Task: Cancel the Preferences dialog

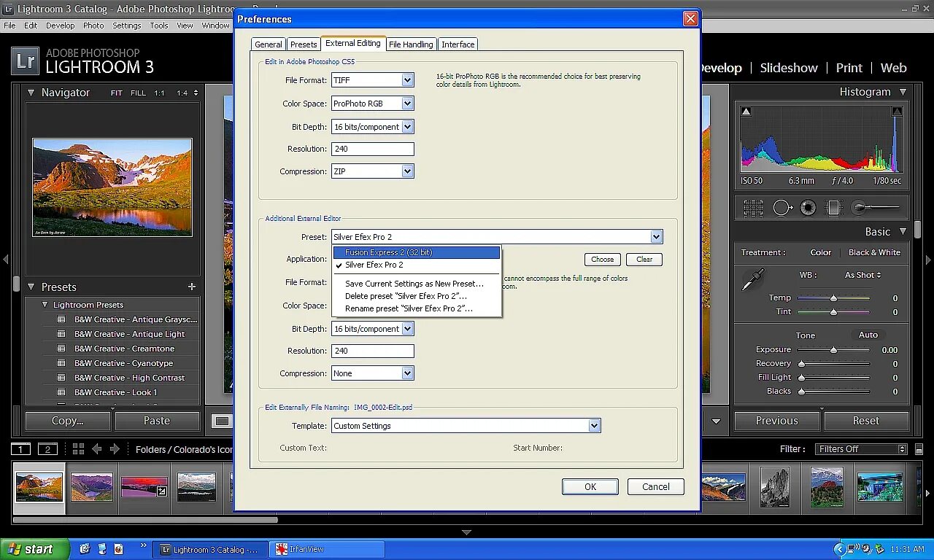Action: [656, 487]
